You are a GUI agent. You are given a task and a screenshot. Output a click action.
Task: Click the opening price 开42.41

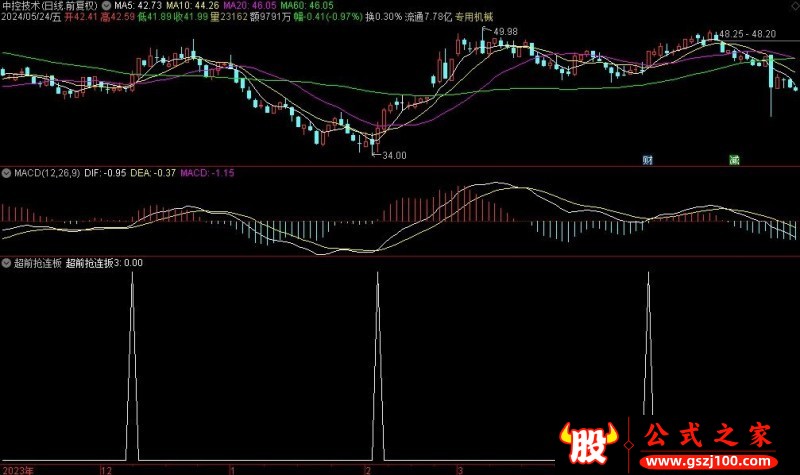tap(81, 17)
